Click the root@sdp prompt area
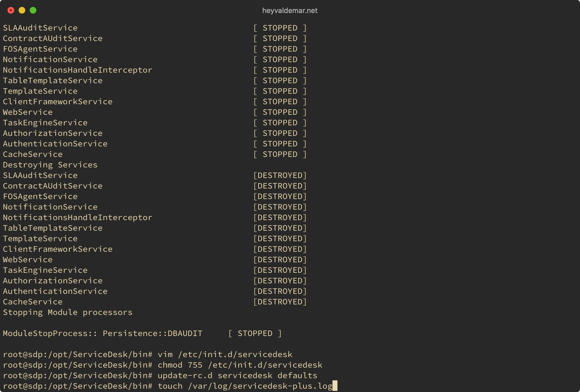 (74, 385)
